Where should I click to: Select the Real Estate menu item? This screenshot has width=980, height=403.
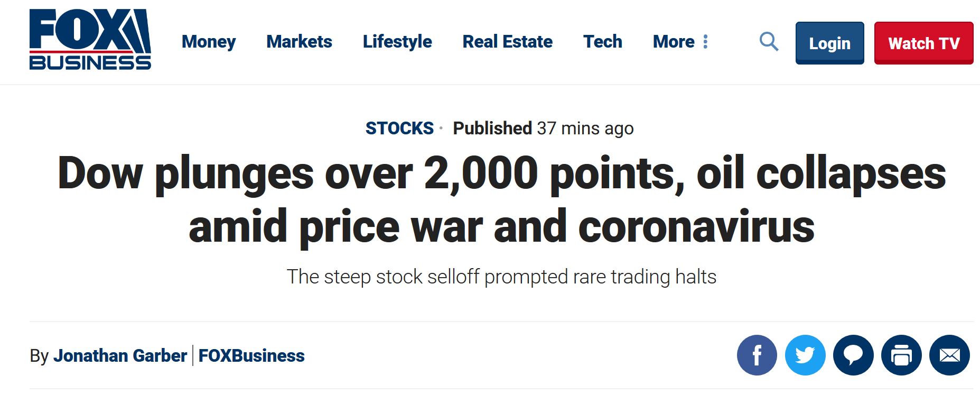click(x=507, y=42)
